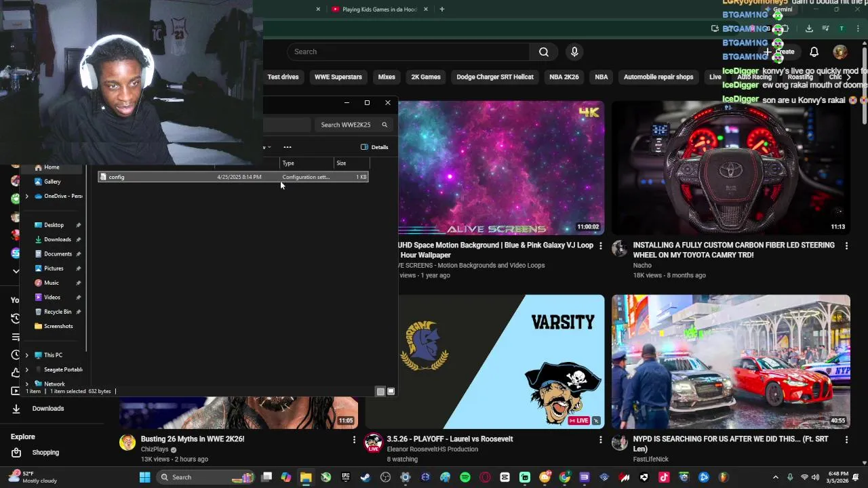Image resolution: width=868 pixels, height=488 pixels.
Task: Click the YouTube search magnifier button
Action: (544, 52)
